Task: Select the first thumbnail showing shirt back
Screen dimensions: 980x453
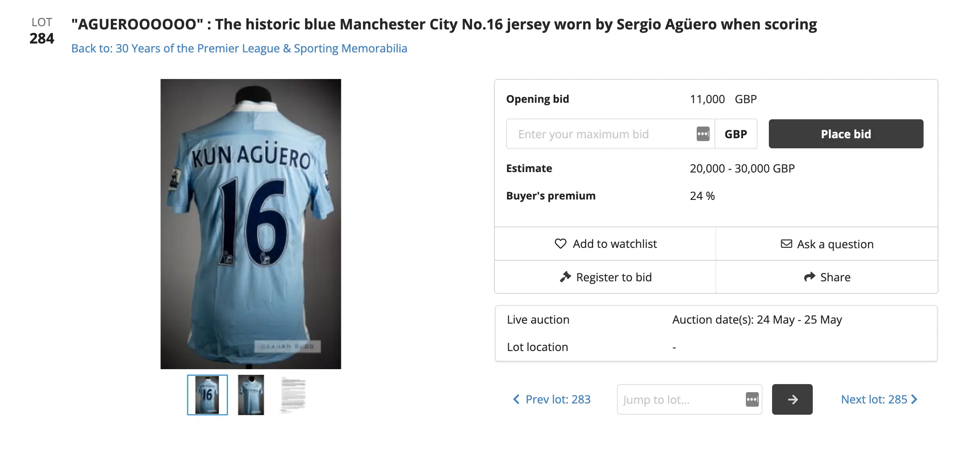Action: 208,395
